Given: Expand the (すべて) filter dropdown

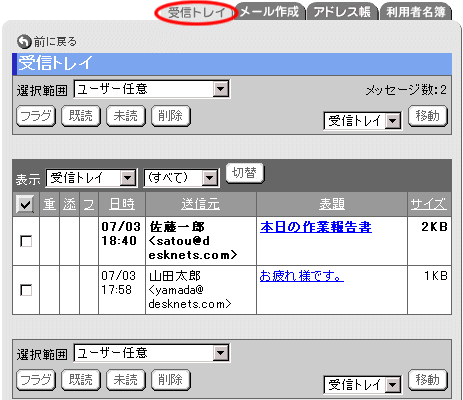Looking at the screenshot, I should 181,178.
